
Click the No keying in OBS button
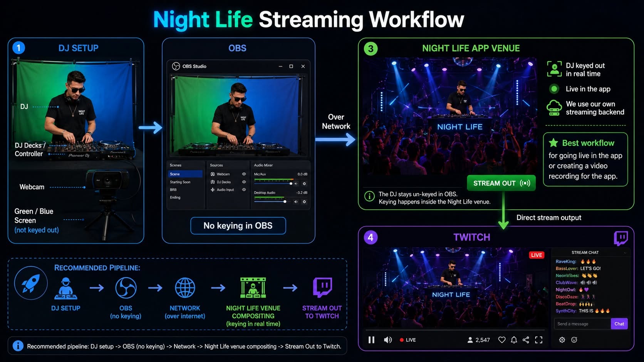pos(238,225)
